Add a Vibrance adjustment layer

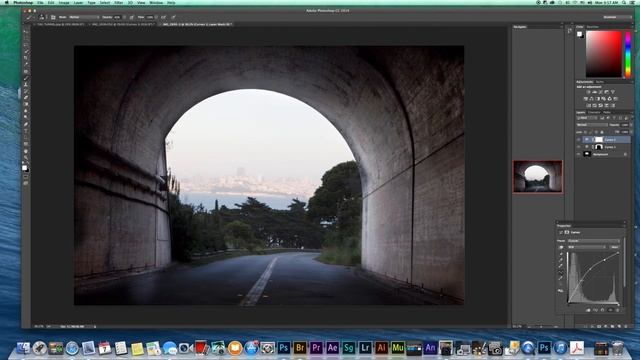point(613,92)
